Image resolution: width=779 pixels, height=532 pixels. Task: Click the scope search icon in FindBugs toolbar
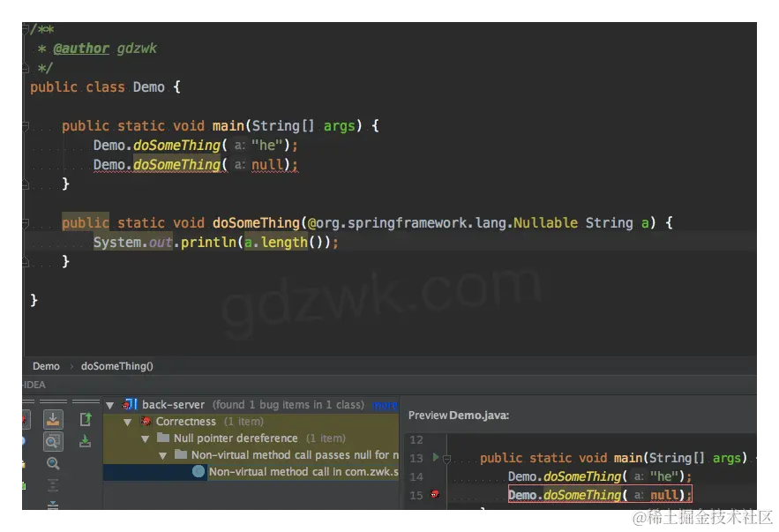pyautogui.click(x=53, y=441)
